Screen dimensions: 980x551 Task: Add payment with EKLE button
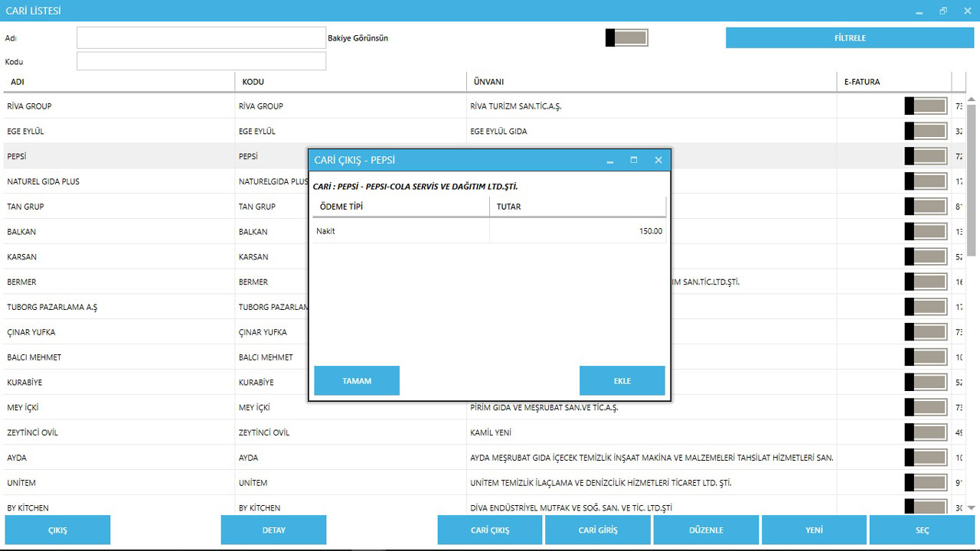coord(622,381)
